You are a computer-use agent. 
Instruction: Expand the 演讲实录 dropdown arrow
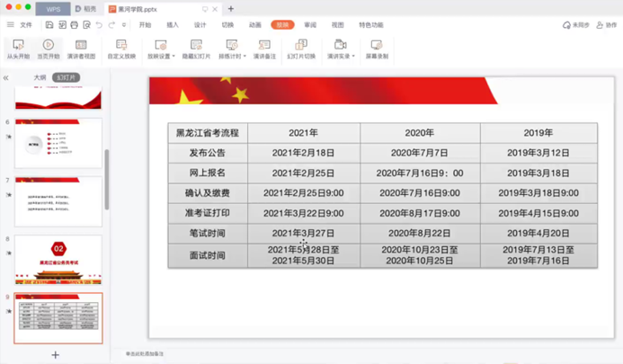click(353, 57)
